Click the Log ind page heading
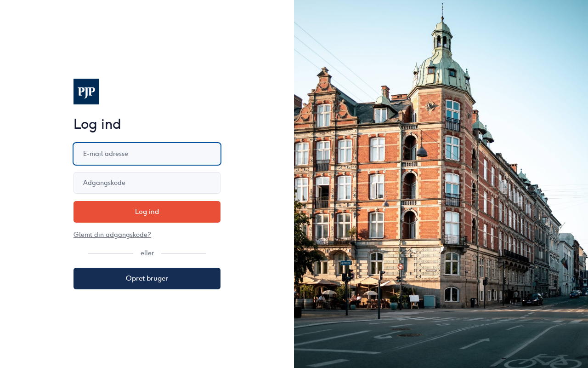The width and height of the screenshot is (588, 368). pyautogui.click(x=97, y=124)
